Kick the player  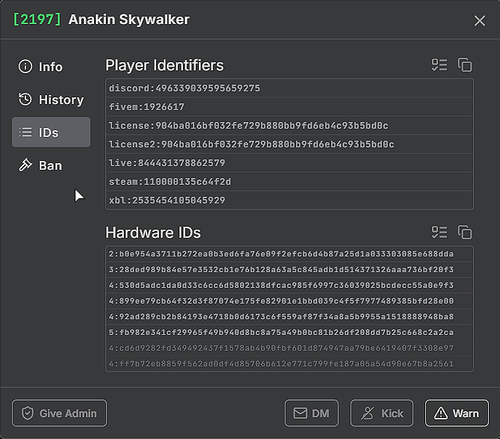[x=382, y=413]
